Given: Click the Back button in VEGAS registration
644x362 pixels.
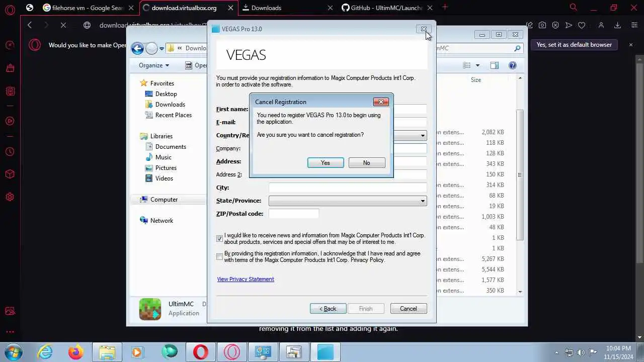Looking at the screenshot, I should (x=328, y=309).
